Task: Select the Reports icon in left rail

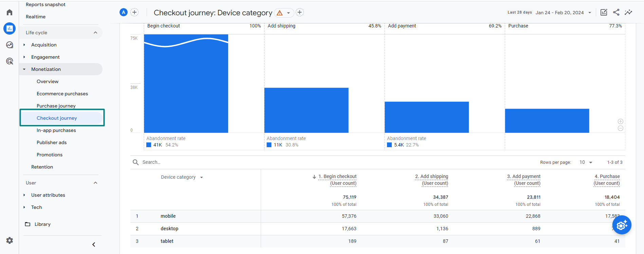Action: click(x=10, y=28)
